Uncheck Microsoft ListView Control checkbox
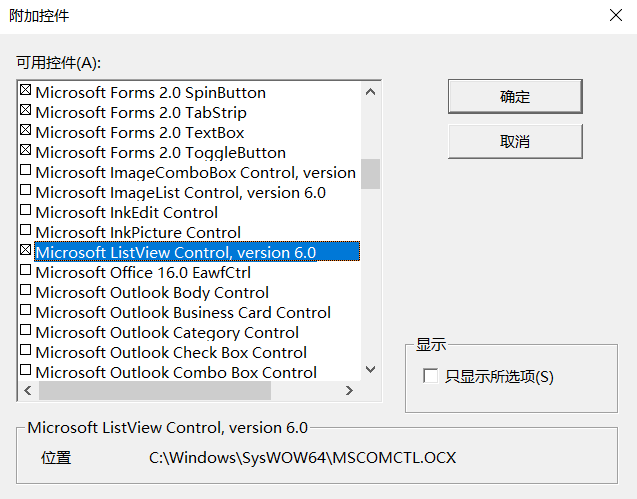The image size is (637, 499). click(x=25, y=250)
